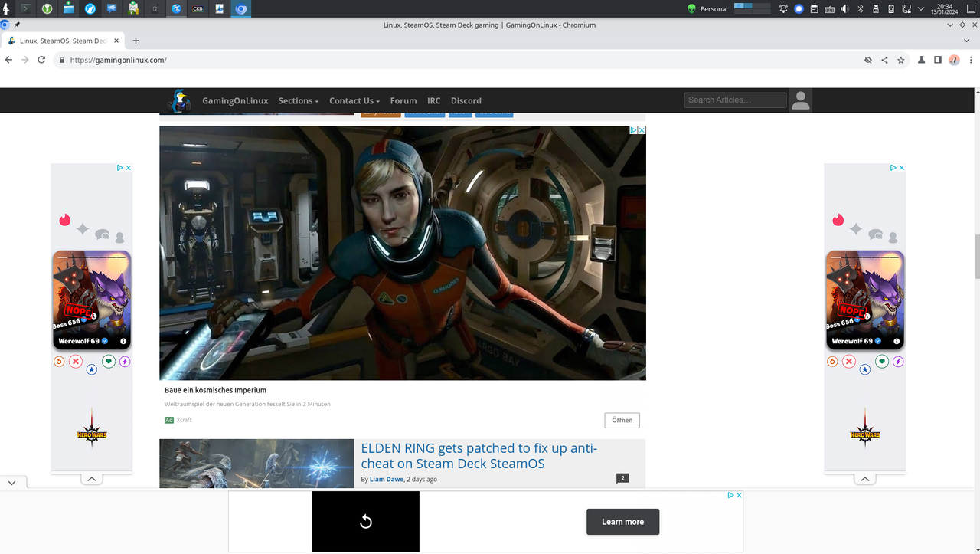Open the IRC nav item
This screenshot has width=980, height=554.
click(434, 100)
